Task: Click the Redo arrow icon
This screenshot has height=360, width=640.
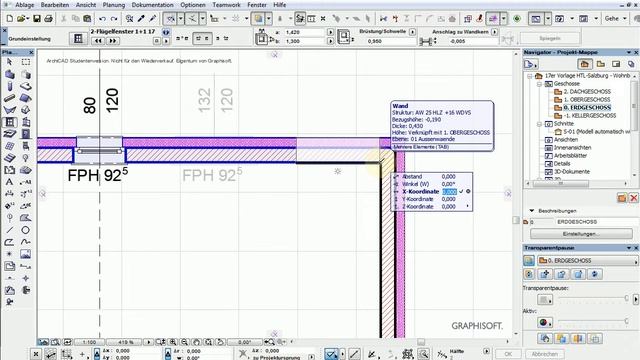Action: 114,19
